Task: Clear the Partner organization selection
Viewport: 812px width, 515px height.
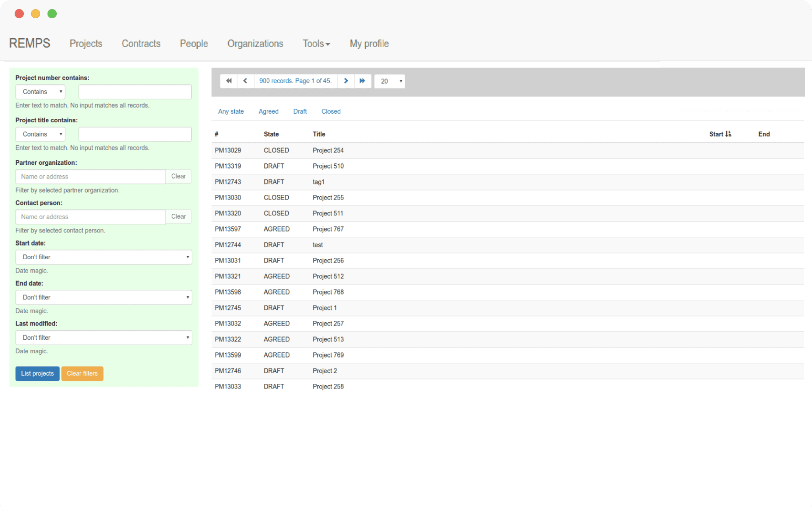Action: point(178,176)
